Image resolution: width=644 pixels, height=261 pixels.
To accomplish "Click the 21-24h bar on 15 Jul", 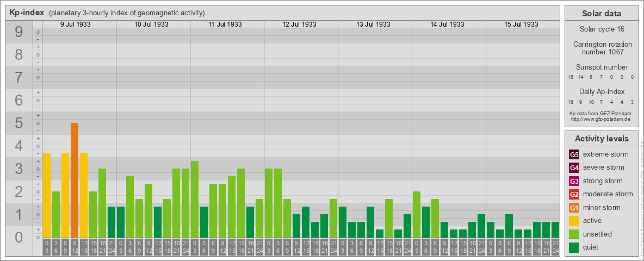I will [x=555, y=230].
